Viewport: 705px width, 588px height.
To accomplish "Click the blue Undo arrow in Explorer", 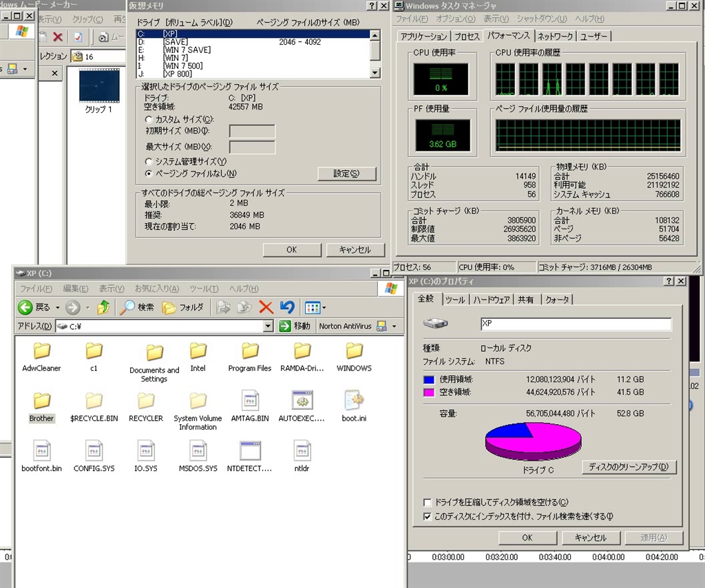I will [x=287, y=308].
